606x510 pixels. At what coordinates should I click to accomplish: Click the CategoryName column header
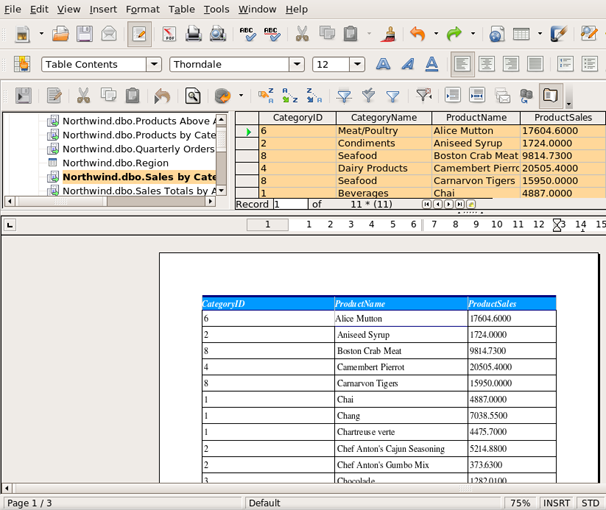(x=384, y=117)
